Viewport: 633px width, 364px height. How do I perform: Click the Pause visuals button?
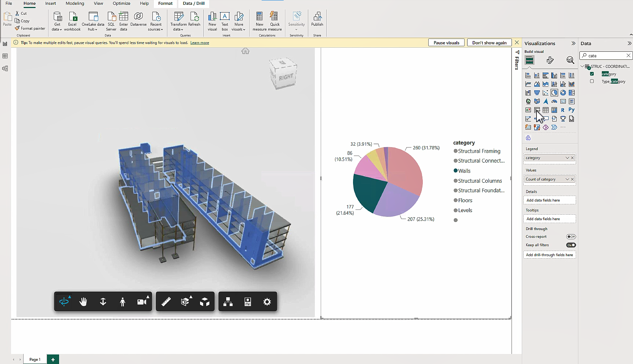446,43
